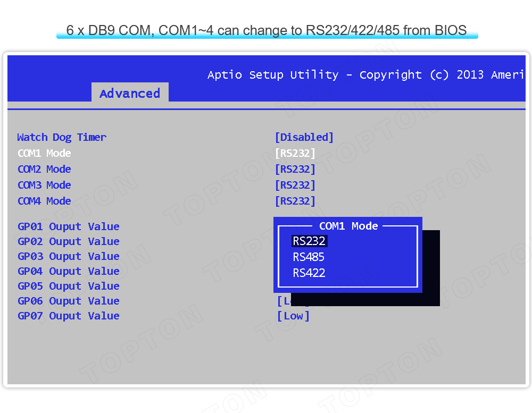The height and width of the screenshot is (413, 532).
Task: Click the 6 x DB9 COM caption
Action: [x=267, y=30]
